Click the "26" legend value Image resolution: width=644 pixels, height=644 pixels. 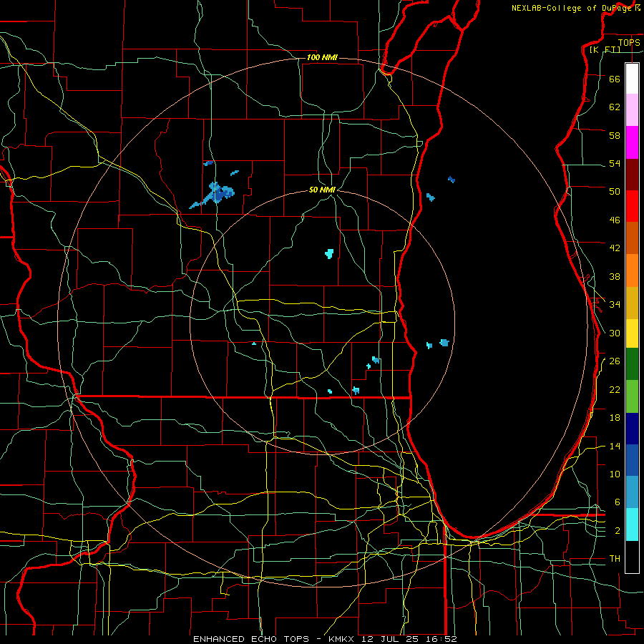click(x=615, y=361)
